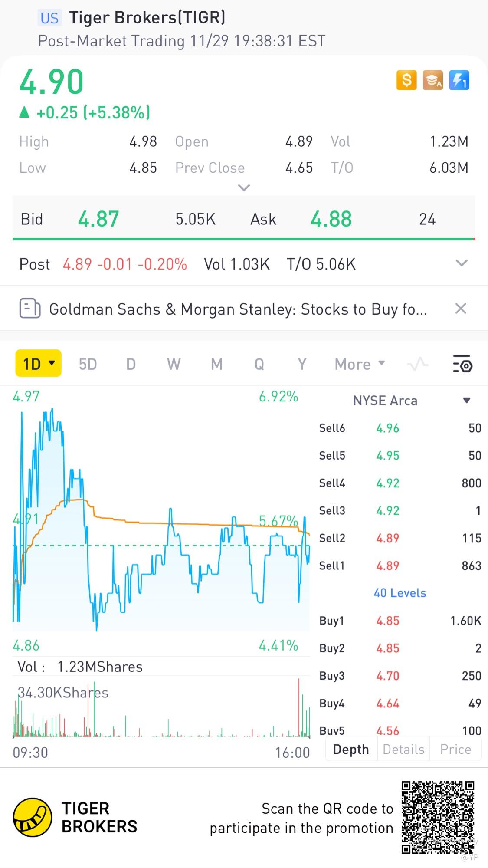Select the Sell3 4.92 row with 1
This screenshot has width=488, height=868.
point(400,510)
